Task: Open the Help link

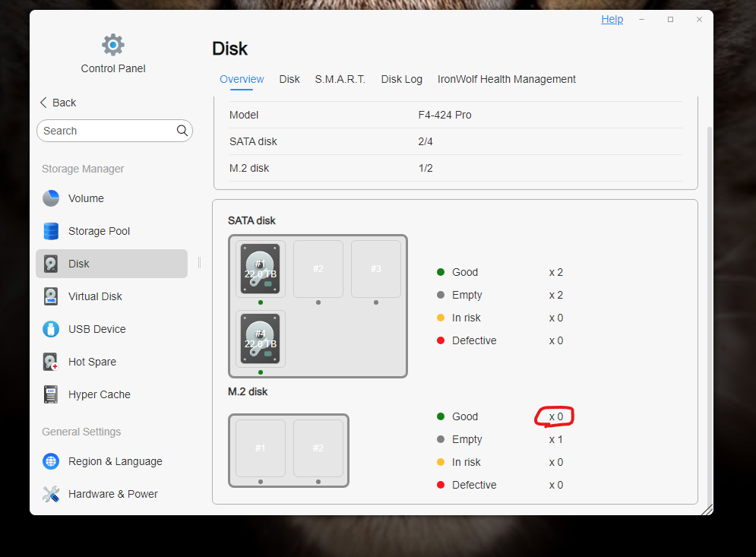Action: coord(612,19)
